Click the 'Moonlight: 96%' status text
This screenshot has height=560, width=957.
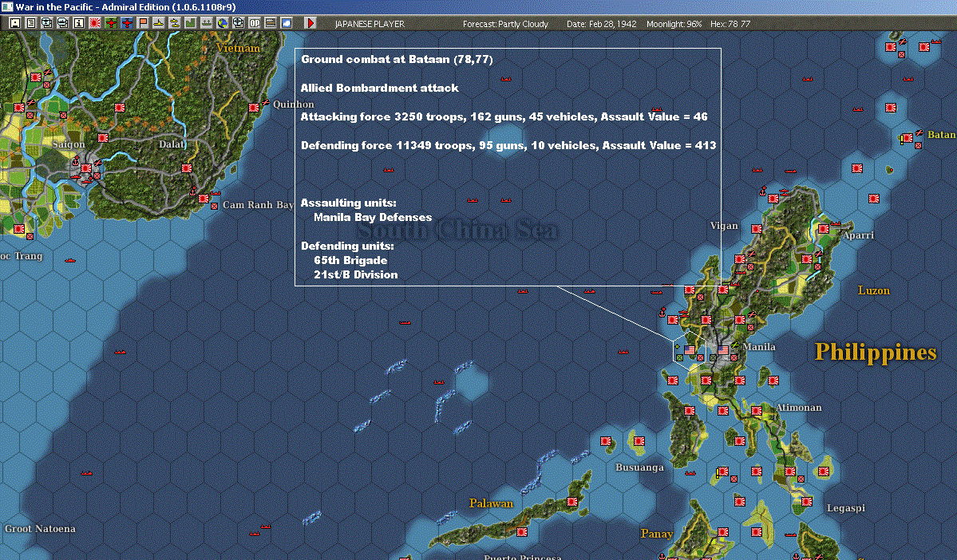point(674,24)
